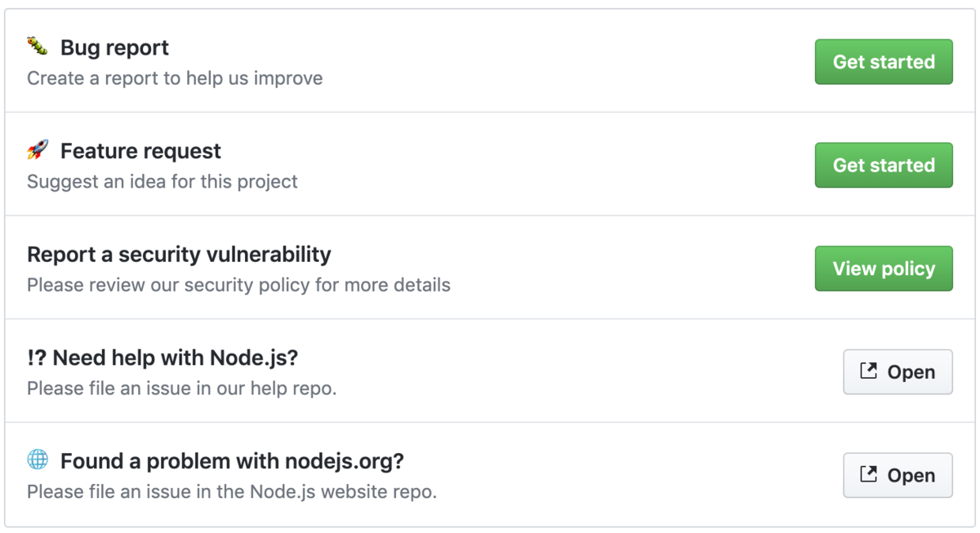980x533 pixels.
Task: Open the View policy button
Action: click(884, 269)
